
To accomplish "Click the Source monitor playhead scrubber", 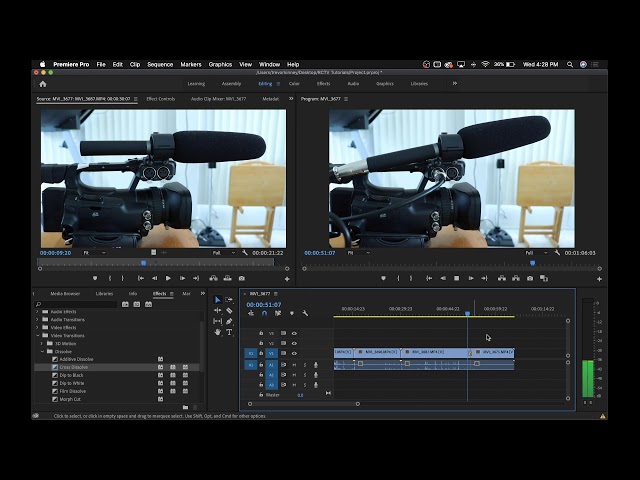I will pos(144,263).
